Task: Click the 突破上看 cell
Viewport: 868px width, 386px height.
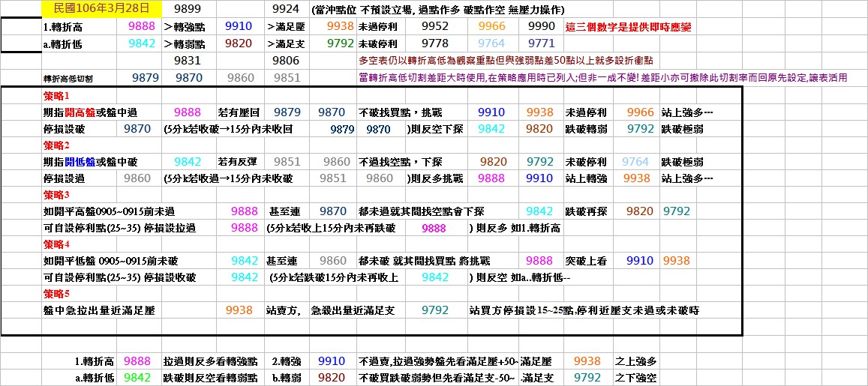Action: click(586, 261)
